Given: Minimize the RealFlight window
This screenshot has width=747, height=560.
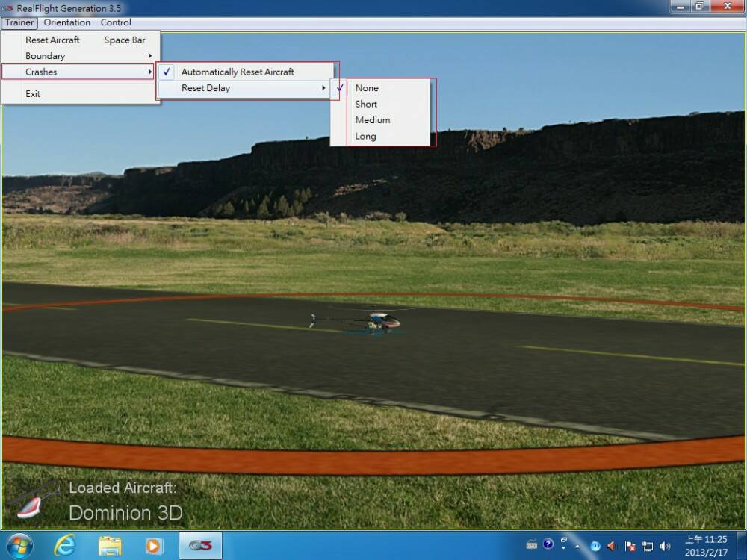Looking at the screenshot, I should tap(681, 7).
